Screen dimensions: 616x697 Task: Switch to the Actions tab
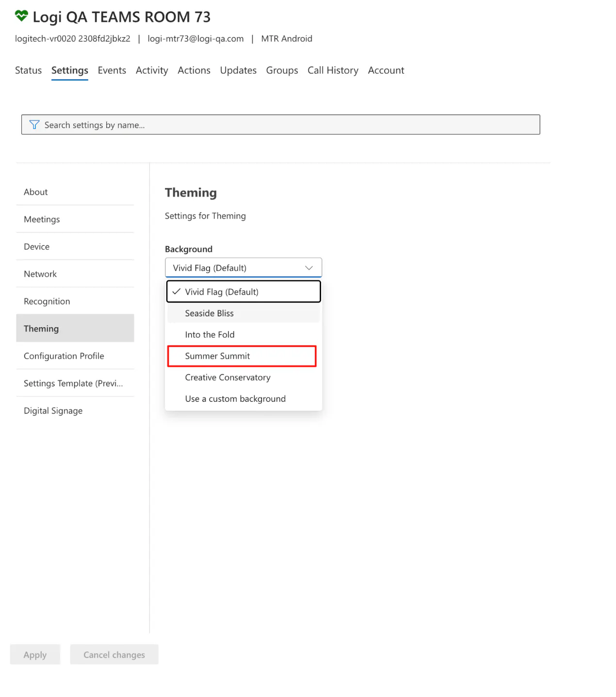(x=194, y=70)
